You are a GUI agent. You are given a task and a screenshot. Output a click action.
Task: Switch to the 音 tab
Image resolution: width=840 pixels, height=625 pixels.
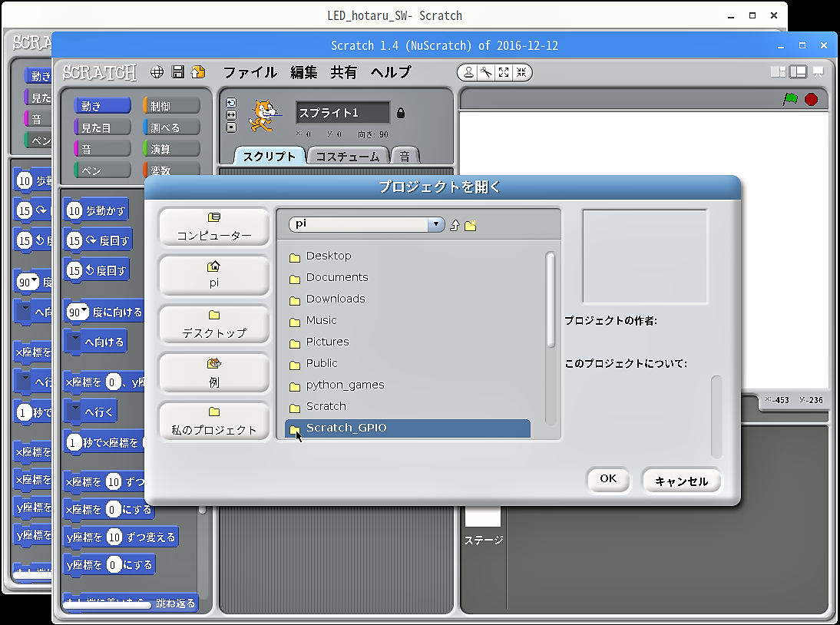[x=405, y=157]
